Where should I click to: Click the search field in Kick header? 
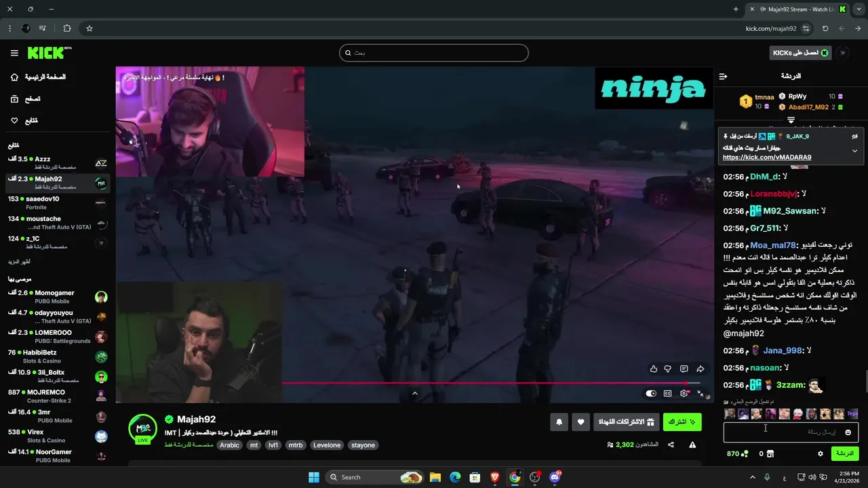coord(434,53)
